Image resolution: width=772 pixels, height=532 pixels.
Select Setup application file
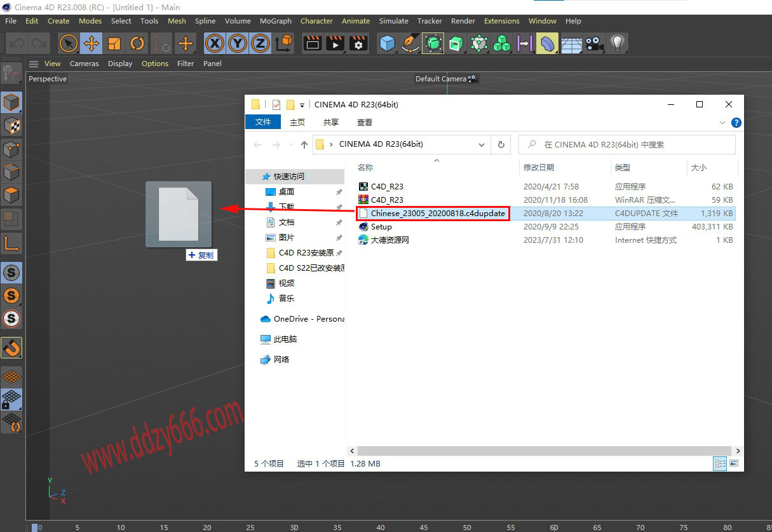(376, 226)
